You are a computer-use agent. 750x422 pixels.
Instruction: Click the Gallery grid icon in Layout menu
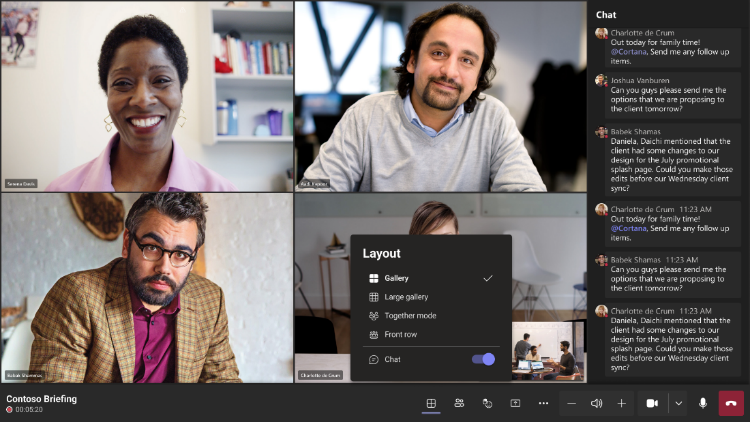pyautogui.click(x=374, y=278)
